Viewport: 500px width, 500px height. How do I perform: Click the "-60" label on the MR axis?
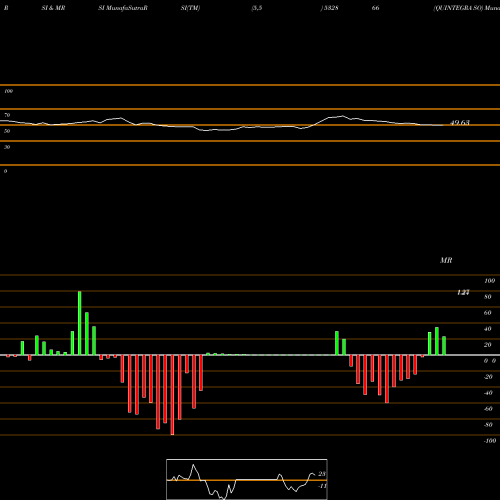click(x=488, y=409)
